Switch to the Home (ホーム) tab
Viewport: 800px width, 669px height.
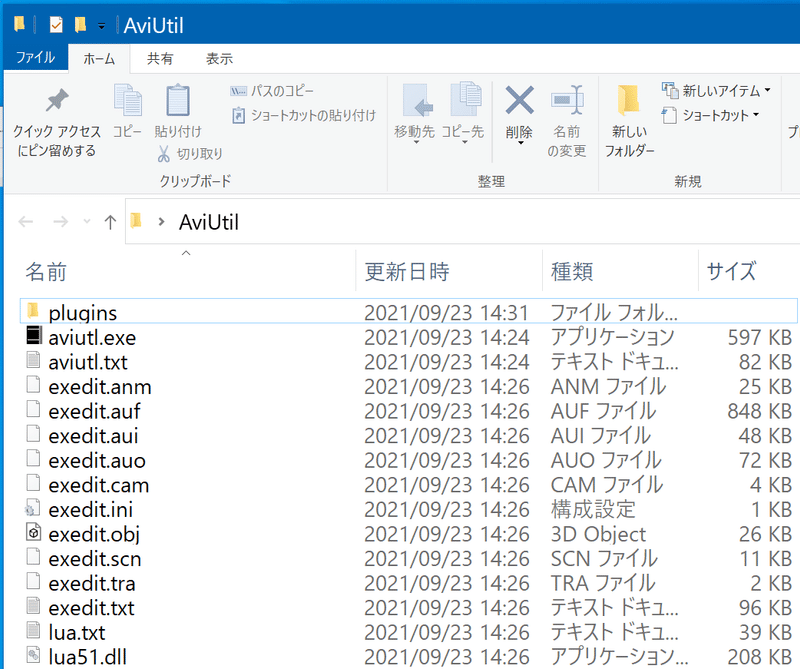(x=99, y=59)
